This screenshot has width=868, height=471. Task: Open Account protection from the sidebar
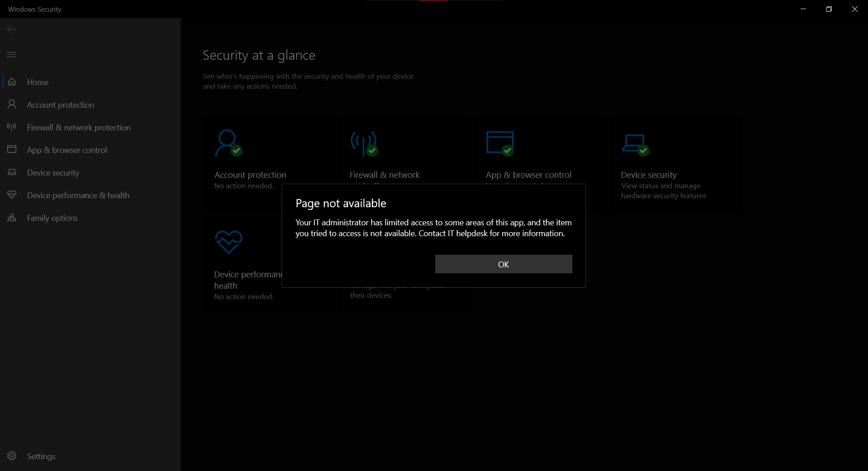(61, 105)
